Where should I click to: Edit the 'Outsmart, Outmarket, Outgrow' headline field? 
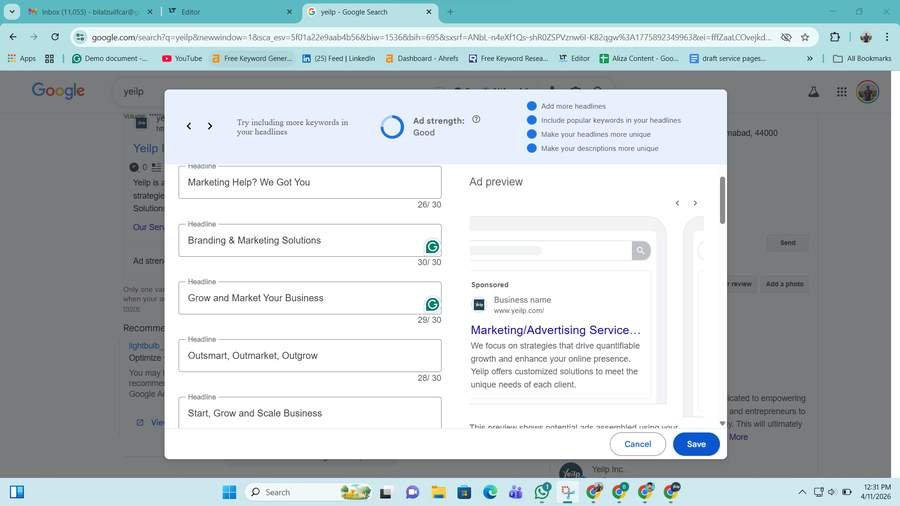[309, 355]
